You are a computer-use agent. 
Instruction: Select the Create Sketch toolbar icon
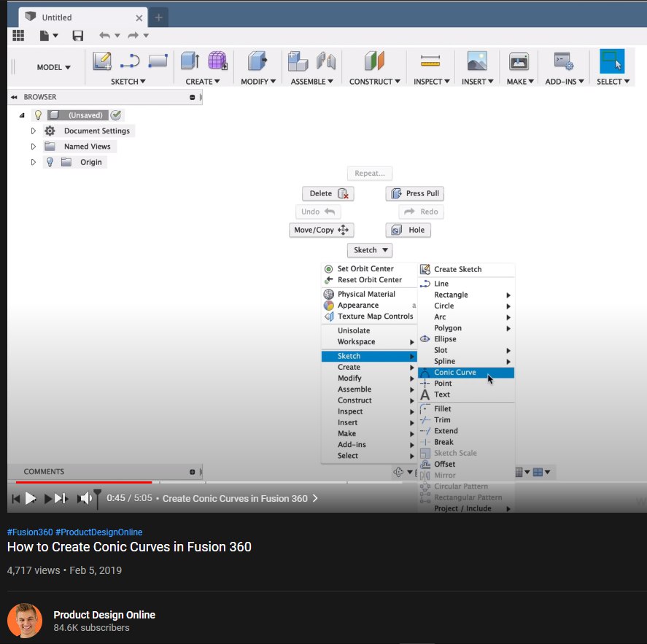coord(102,61)
